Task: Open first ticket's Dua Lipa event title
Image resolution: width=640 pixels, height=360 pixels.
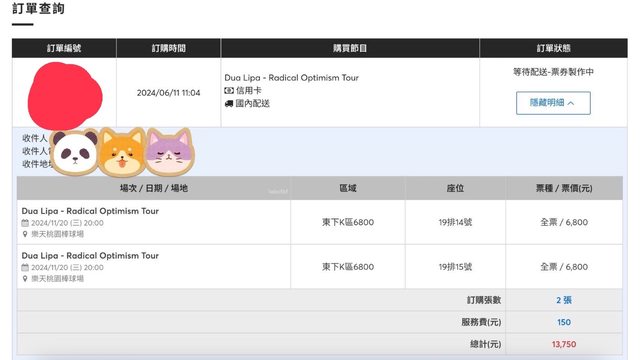Action: tap(90, 211)
